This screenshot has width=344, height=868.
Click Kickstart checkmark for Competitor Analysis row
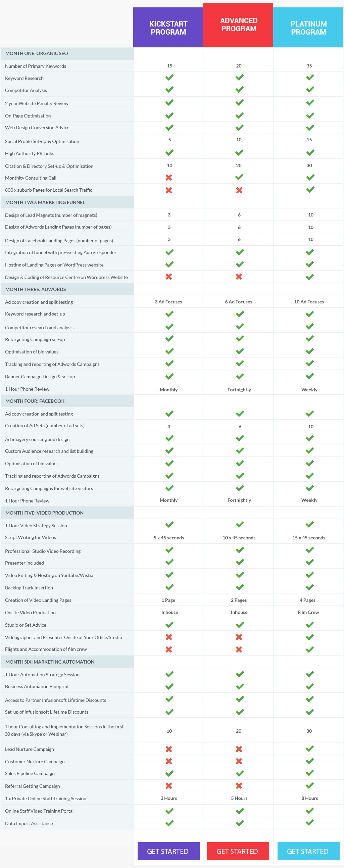coord(169,89)
